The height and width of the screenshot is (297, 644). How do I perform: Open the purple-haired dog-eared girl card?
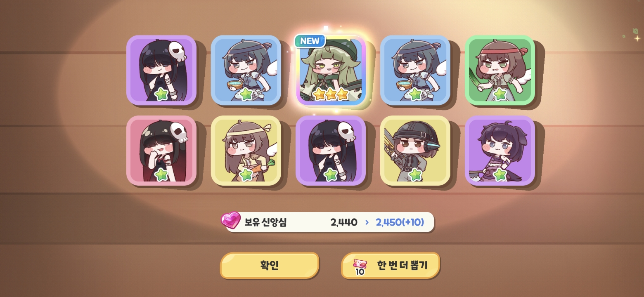500,151
